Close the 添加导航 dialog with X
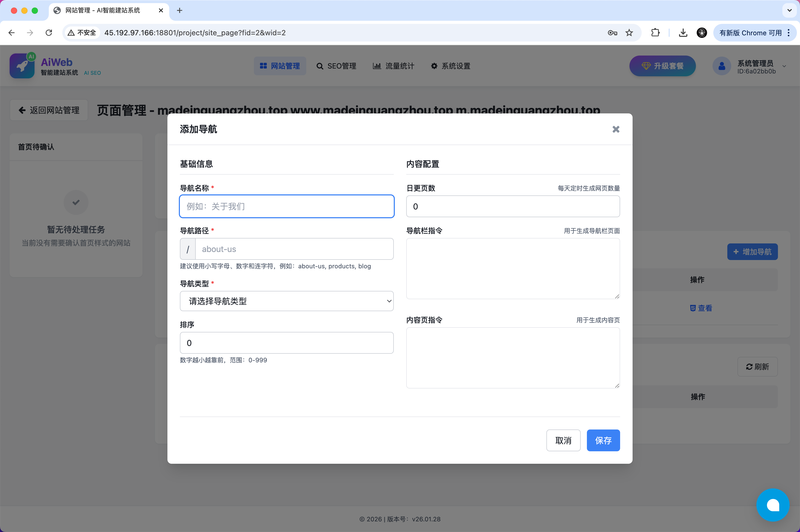800x532 pixels. tap(616, 129)
